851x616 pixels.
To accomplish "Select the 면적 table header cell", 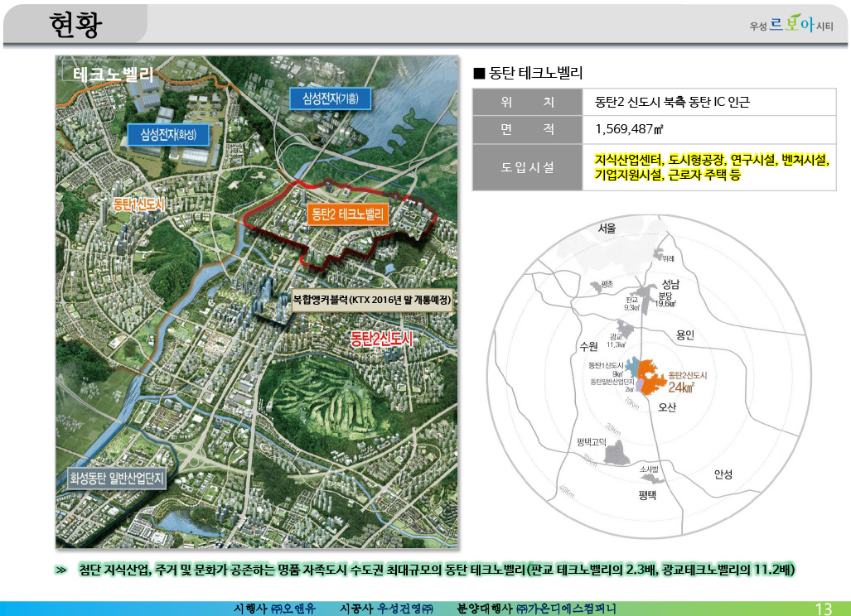I will tap(527, 129).
